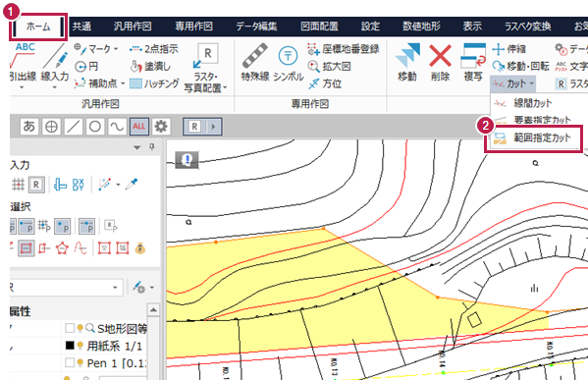This screenshot has height=380, width=588.
Task: Open the ラスベク変換 tab
Action: (527, 27)
